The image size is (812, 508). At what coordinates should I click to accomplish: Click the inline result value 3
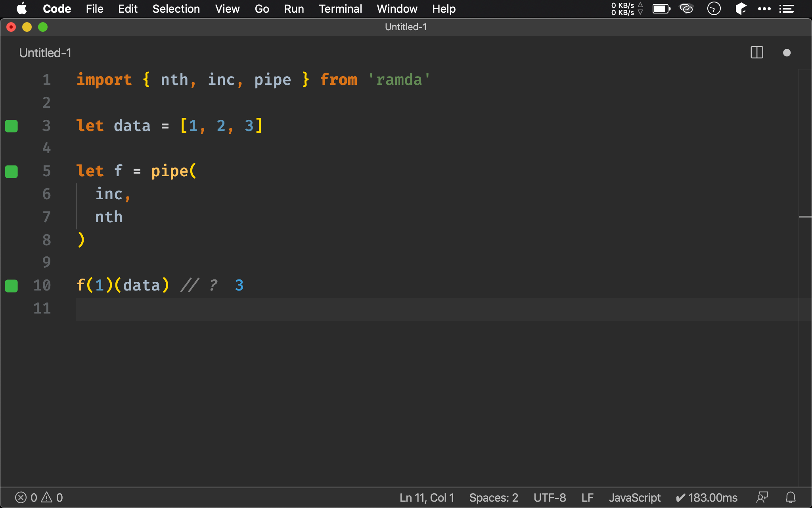click(x=239, y=285)
